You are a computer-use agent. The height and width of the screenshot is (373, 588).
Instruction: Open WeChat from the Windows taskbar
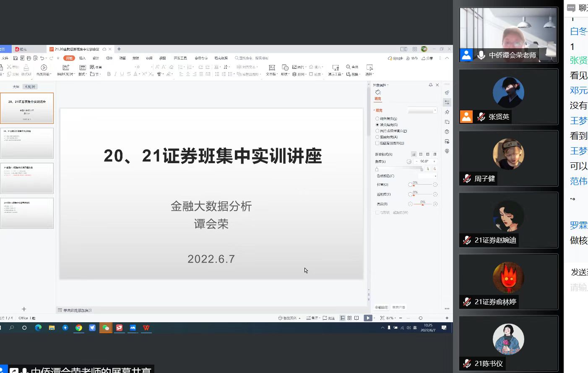[106, 328]
